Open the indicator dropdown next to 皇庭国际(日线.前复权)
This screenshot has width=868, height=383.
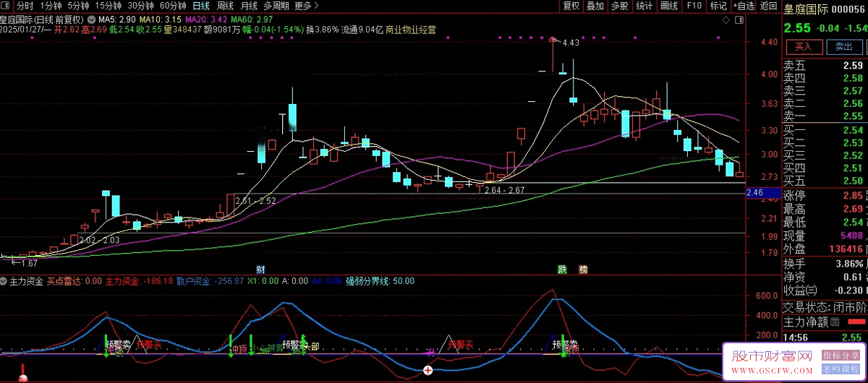90,19
